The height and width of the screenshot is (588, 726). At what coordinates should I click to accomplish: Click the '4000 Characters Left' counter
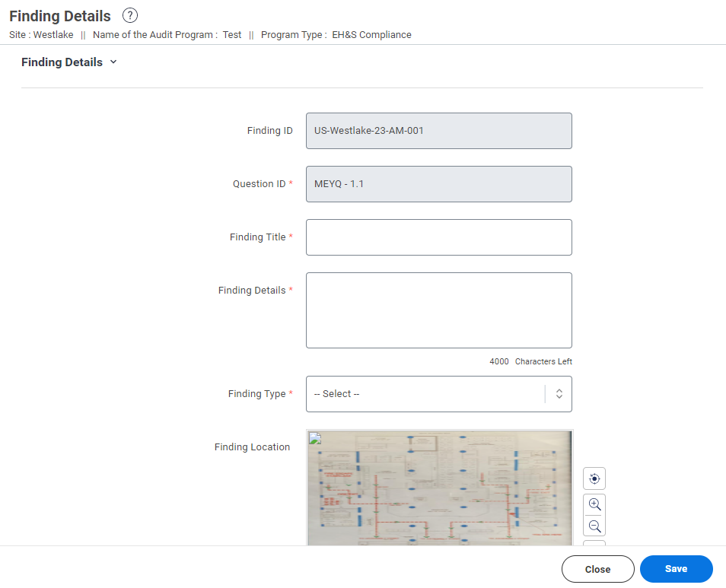[x=530, y=361]
